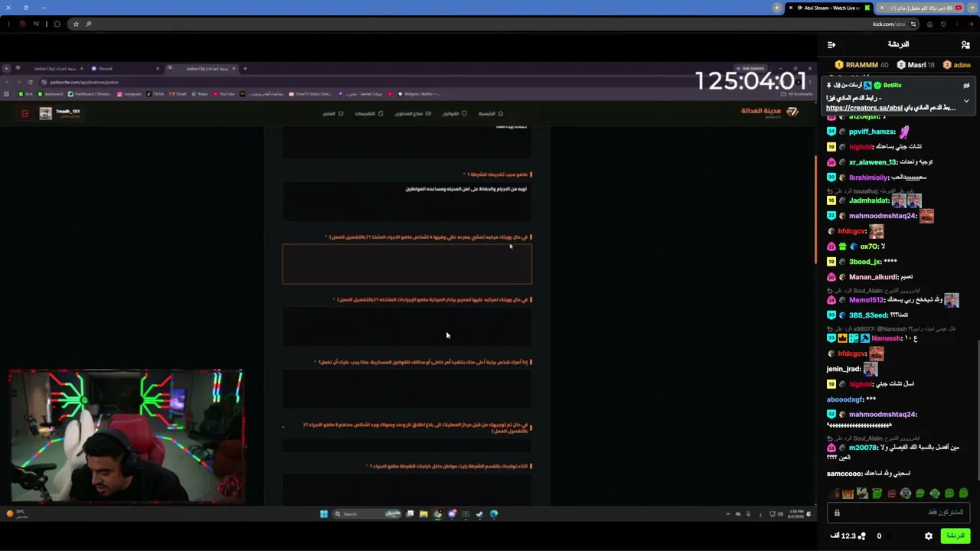Select top gifter RRAMMM

click(x=861, y=65)
